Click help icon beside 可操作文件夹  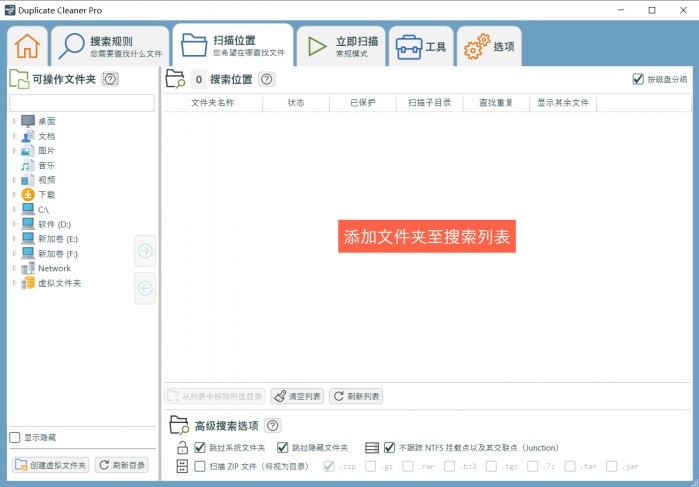coord(111,79)
